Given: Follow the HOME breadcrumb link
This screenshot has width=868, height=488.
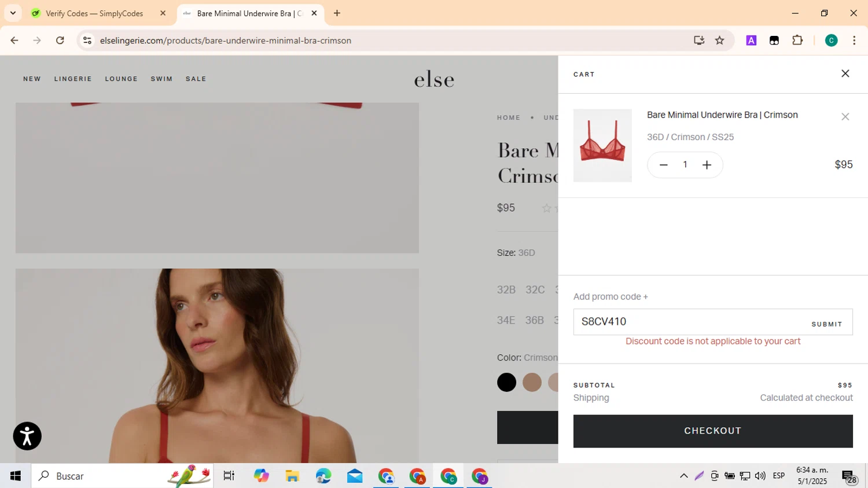Looking at the screenshot, I should click(x=509, y=118).
